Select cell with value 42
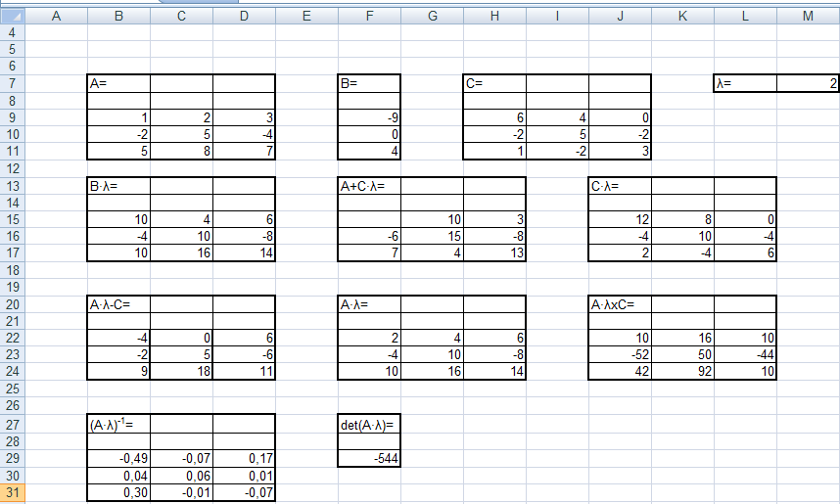Screen dimensions: 840x504 (x=621, y=371)
